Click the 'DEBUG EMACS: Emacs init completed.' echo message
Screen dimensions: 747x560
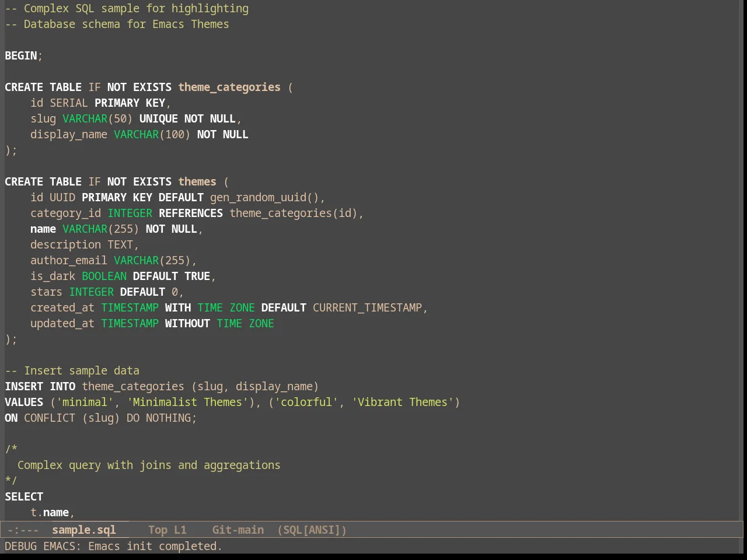[x=113, y=546]
